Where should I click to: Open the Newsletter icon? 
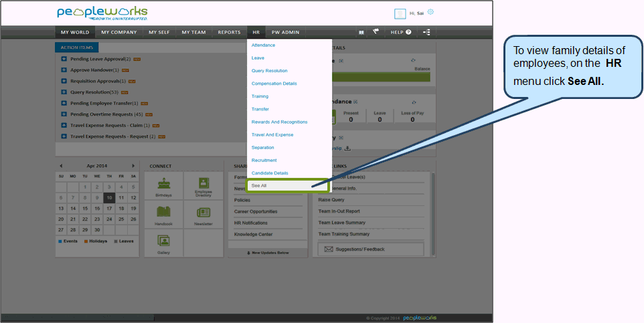pyautogui.click(x=203, y=214)
